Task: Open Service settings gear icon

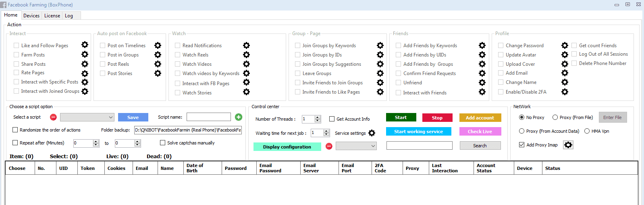Action: pos(372,133)
